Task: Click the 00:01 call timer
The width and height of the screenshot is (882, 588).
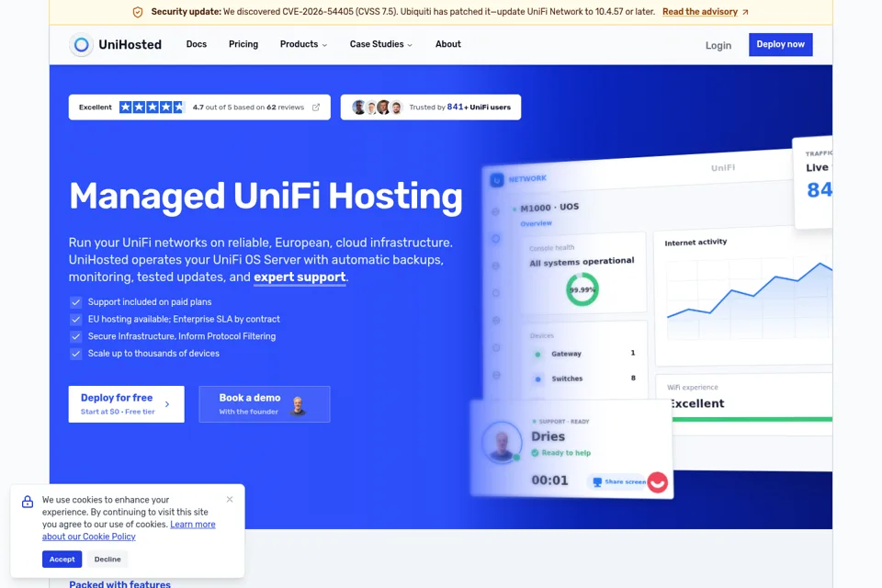Action: [549, 481]
